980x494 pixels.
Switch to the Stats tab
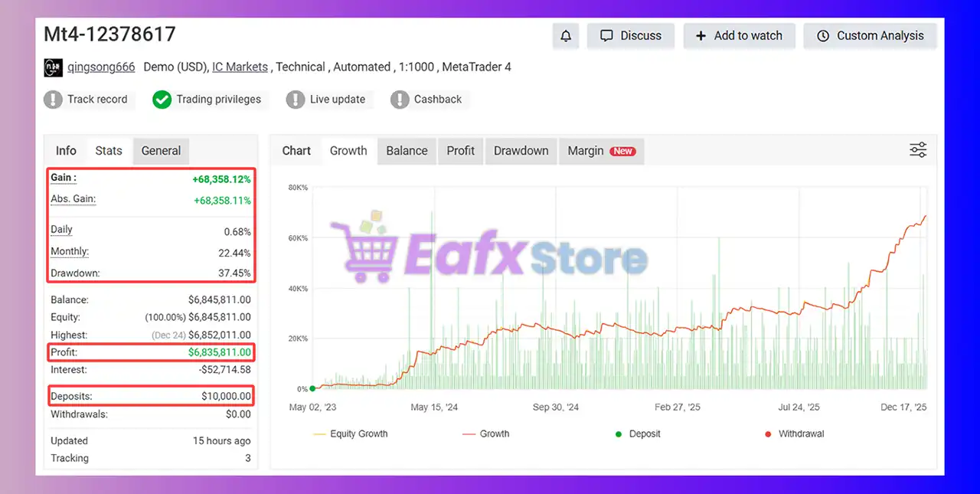[x=109, y=151]
